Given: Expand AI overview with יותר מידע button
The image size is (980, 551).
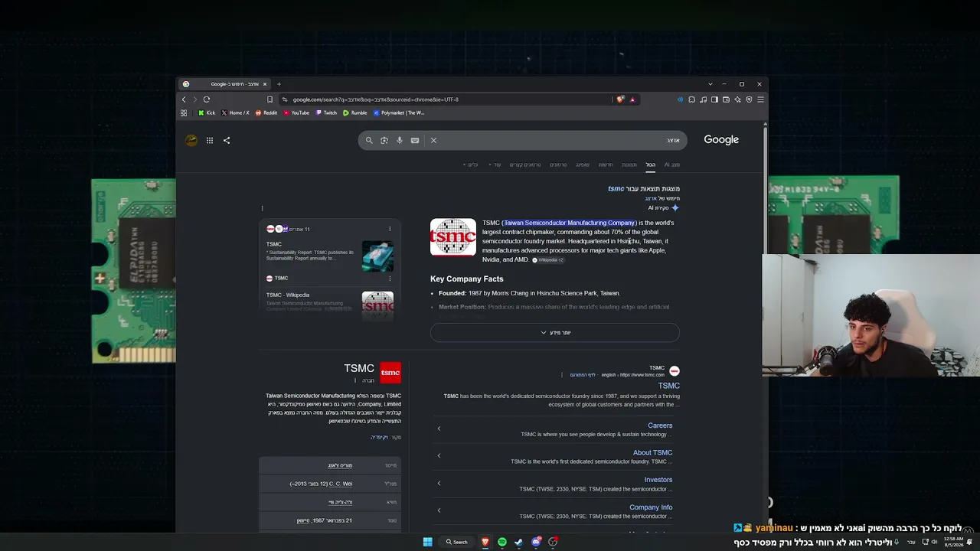Looking at the screenshot, I should point(555,333).
